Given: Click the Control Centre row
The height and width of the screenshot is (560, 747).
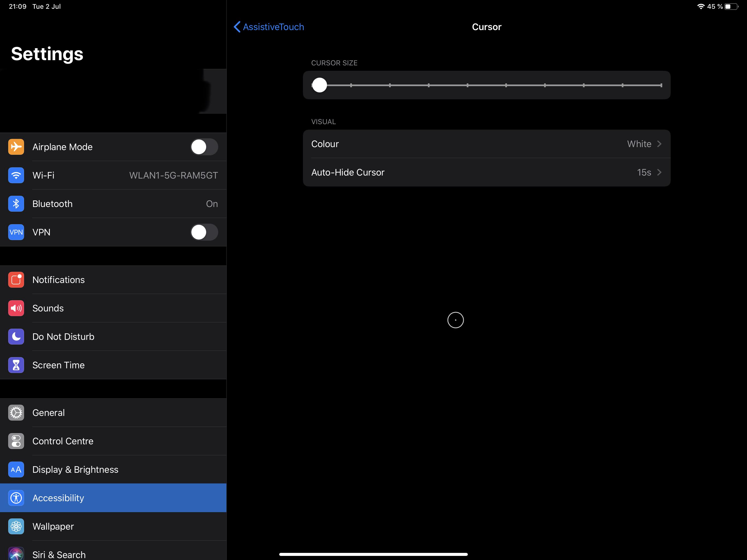Looking at the screenshot, I should (113, 441).
